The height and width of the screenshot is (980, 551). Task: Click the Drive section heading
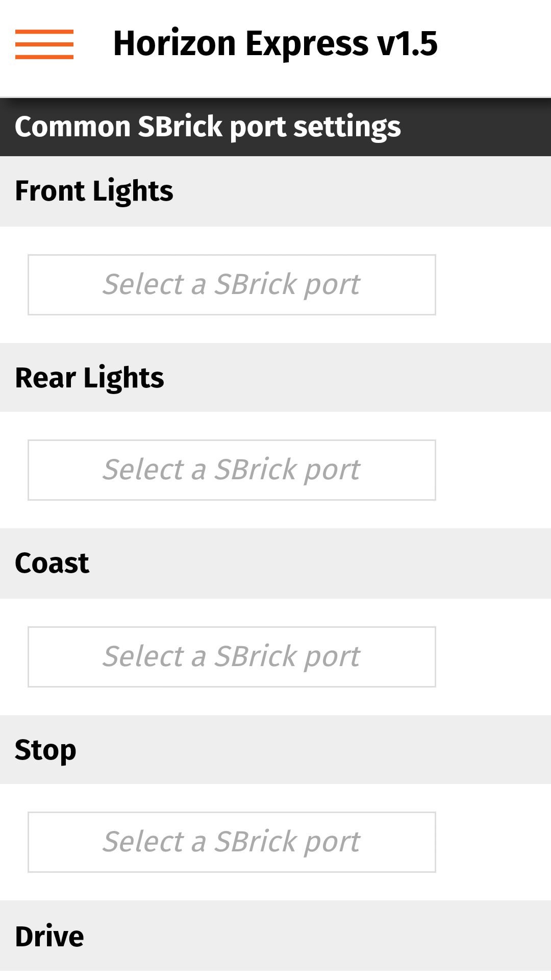click(x=49, y=937)
